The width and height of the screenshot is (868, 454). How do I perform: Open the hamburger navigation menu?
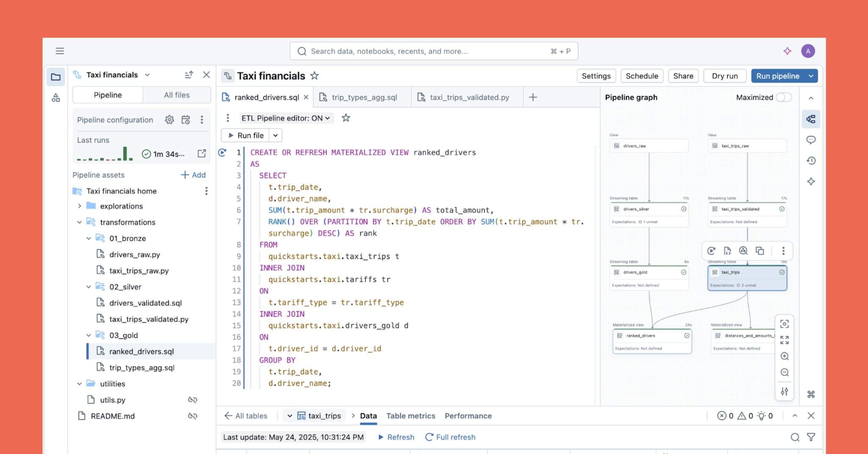click(60, 51)
